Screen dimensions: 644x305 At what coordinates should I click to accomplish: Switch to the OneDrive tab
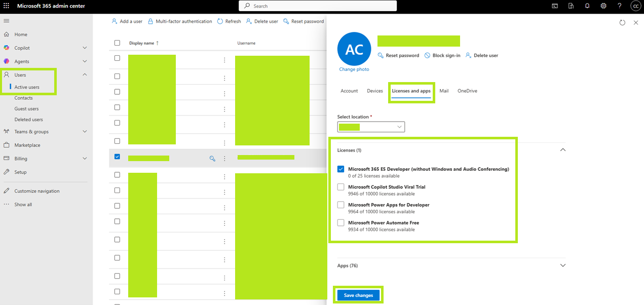click(467, 91)
